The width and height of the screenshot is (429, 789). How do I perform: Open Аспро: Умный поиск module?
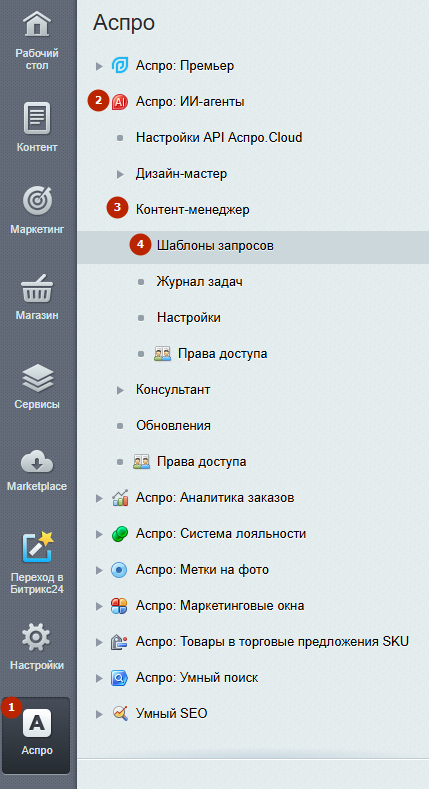pyautogui.click(x=197, y=678)
